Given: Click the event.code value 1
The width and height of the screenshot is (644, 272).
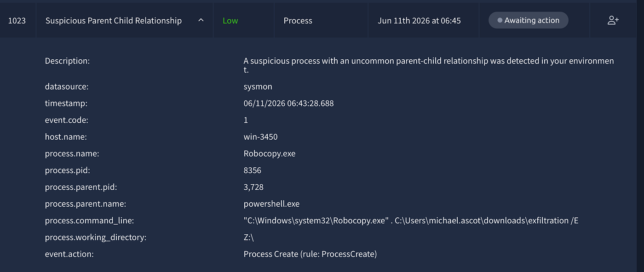Looking at the screenshot, I should click(x=246, y=120).
